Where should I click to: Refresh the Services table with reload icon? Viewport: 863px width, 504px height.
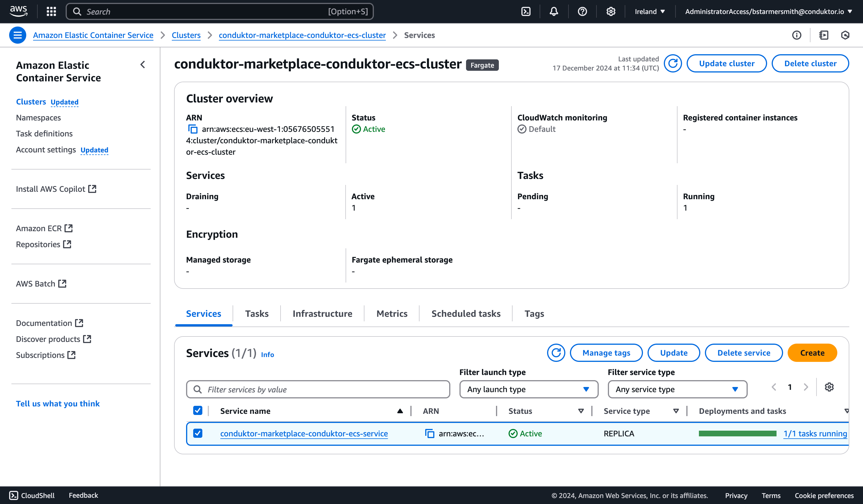(x=555, y=353)
